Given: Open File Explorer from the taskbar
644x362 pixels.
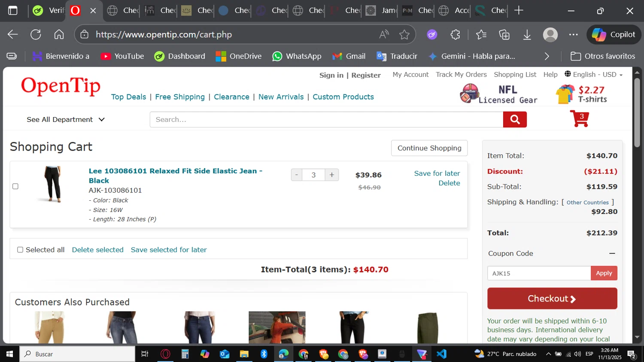Looking at the screenshot, I should pyautogui.click(x=244, y=354).
